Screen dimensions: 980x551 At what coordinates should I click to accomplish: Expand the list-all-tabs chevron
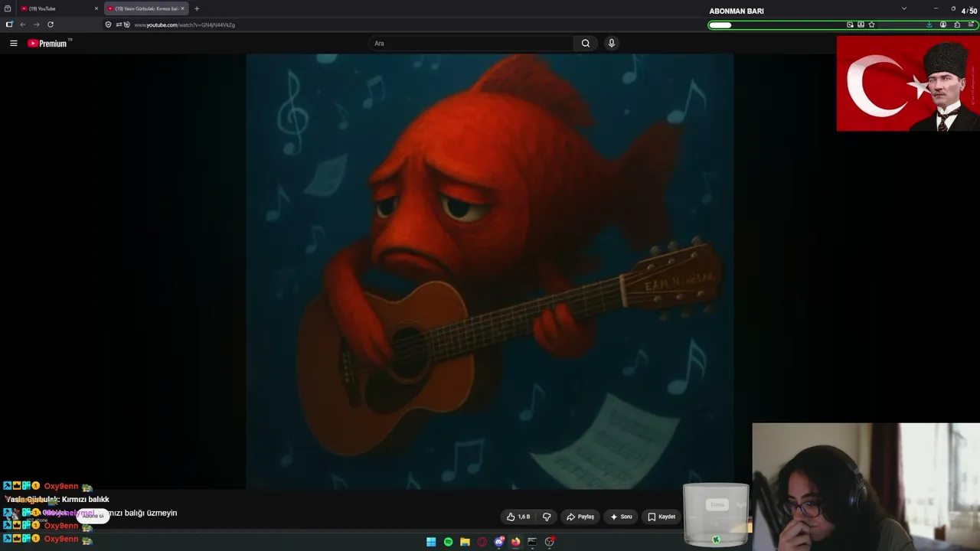tap(903, 8)
